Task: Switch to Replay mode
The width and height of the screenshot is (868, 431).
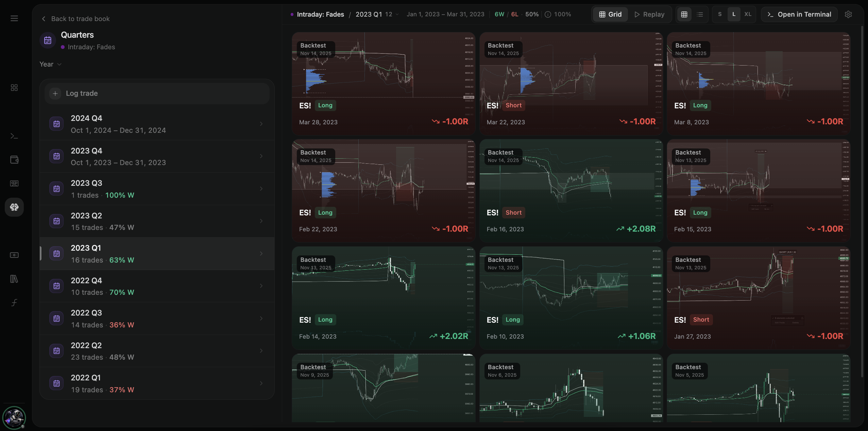Action: [649, 14]
